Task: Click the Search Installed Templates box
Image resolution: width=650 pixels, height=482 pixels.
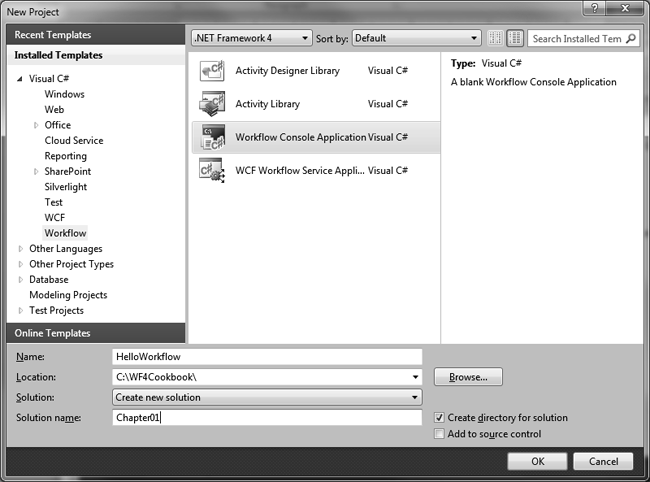Action: (583, 39)
